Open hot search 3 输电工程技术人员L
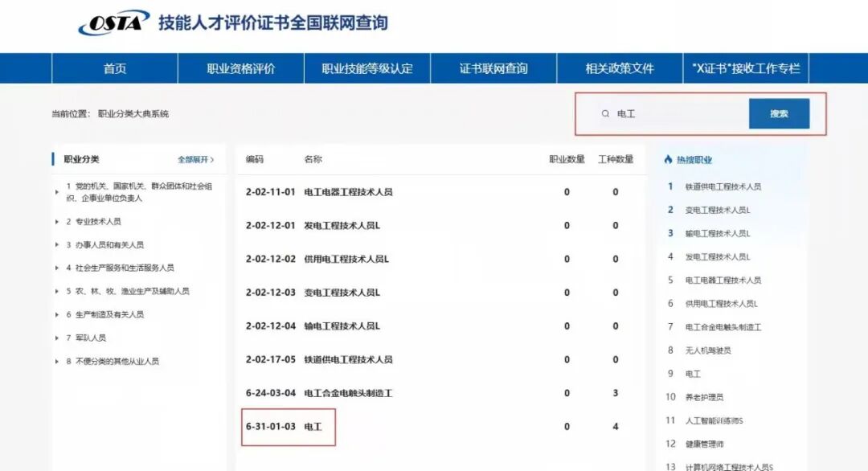This screenshot has height=471, width=868. (x=718, y=234)
